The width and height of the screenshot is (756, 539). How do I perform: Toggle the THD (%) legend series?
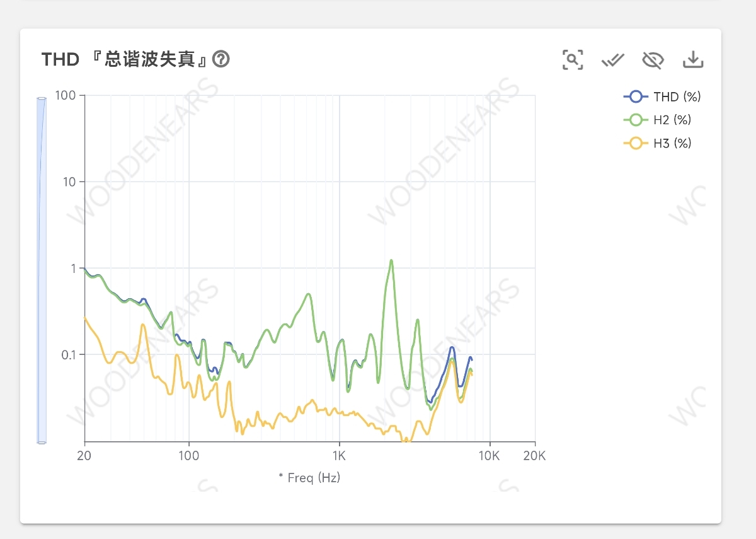click(x=662, y=96)
